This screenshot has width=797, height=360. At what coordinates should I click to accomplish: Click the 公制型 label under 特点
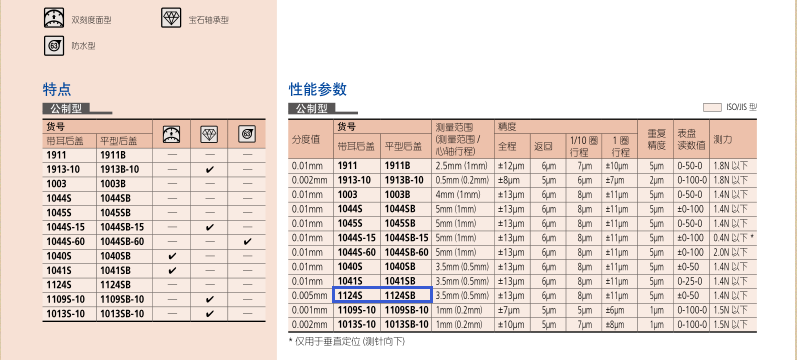(66, 108)
